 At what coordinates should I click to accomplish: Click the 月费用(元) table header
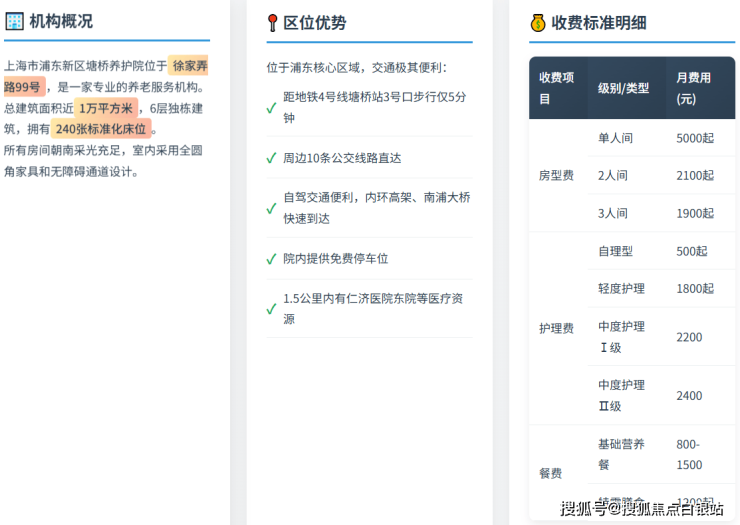point(701,88)
